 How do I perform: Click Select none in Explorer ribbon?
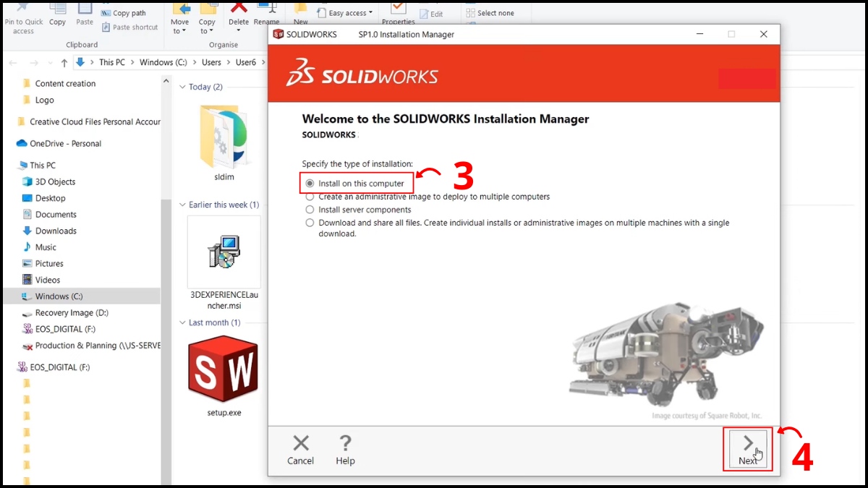tap(490, 13)
